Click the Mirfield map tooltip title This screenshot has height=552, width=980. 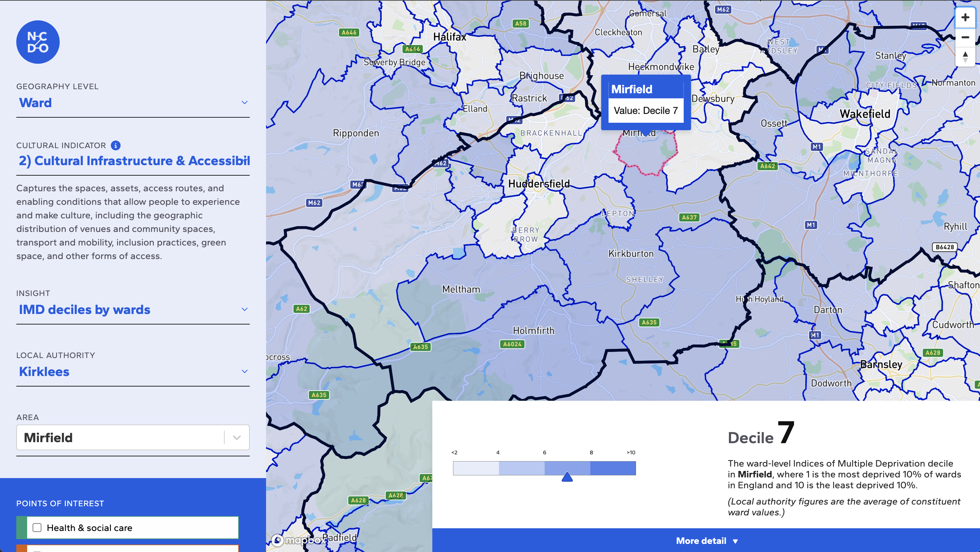point(632,89)
